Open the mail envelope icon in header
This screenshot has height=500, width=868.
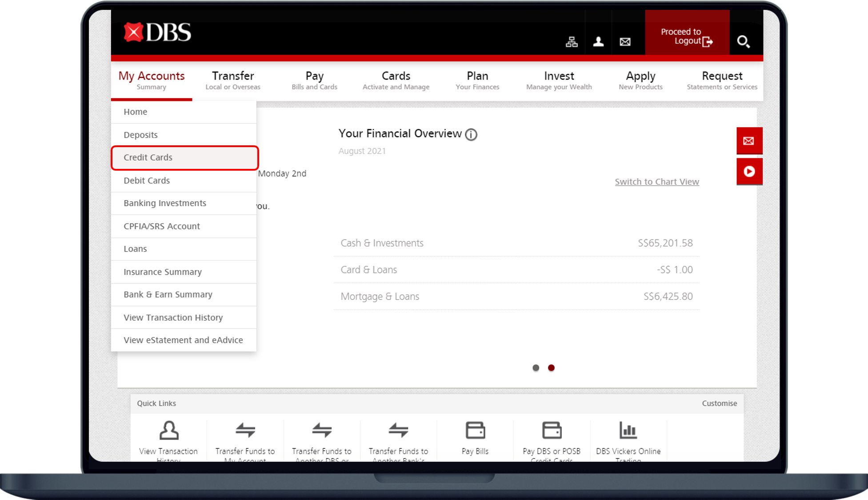click(625, 42)
